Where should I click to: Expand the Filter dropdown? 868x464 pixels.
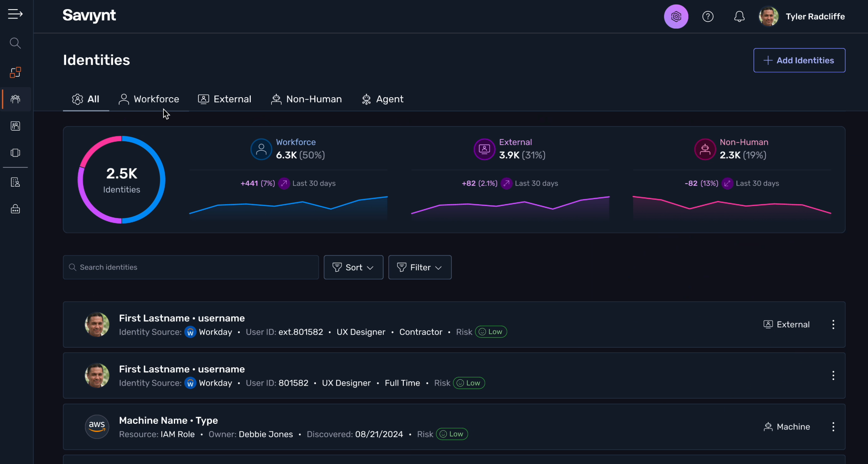[419, 267]
